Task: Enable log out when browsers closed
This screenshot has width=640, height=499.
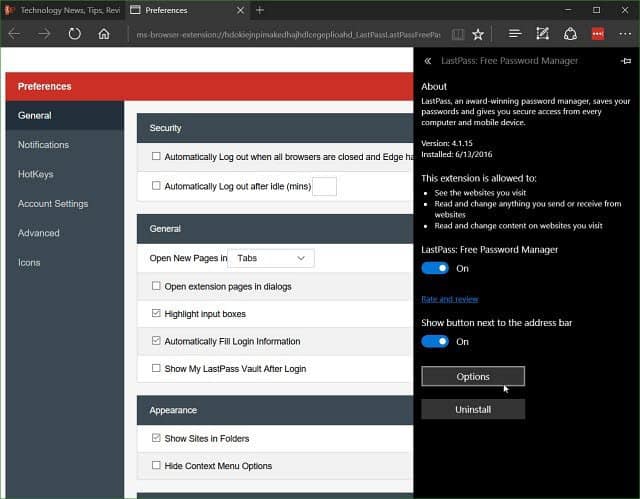Action: 156,156
